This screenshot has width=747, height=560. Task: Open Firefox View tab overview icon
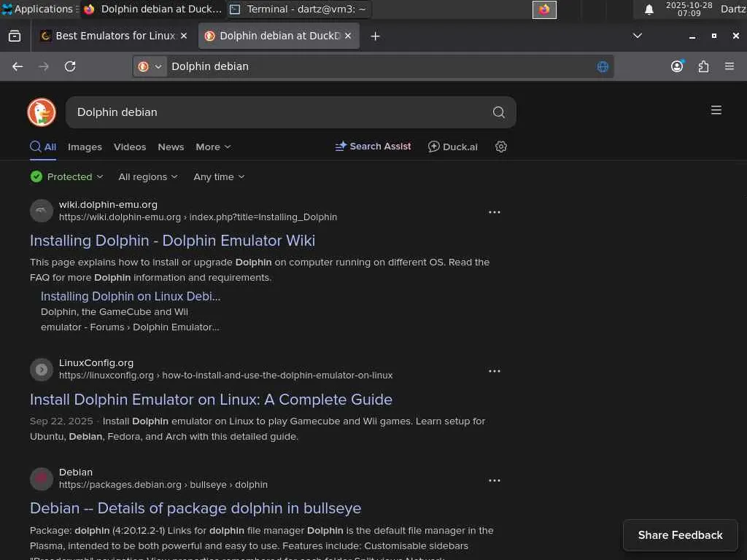coord(15,36)
